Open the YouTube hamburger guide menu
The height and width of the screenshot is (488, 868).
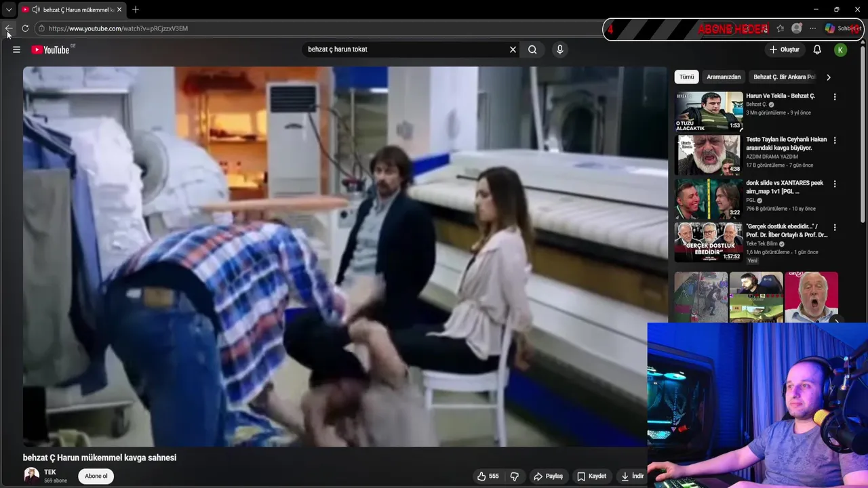16,49
